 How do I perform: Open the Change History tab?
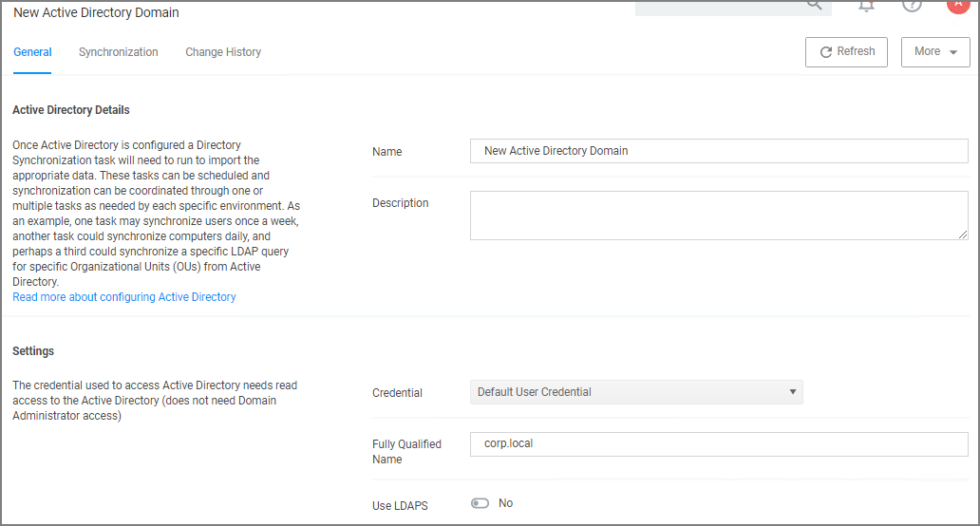223,52
